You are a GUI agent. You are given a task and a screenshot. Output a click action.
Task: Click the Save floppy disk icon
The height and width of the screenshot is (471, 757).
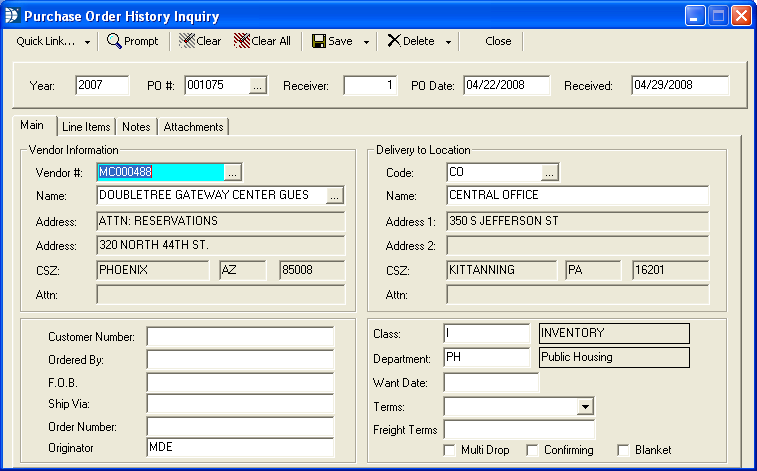319,41
